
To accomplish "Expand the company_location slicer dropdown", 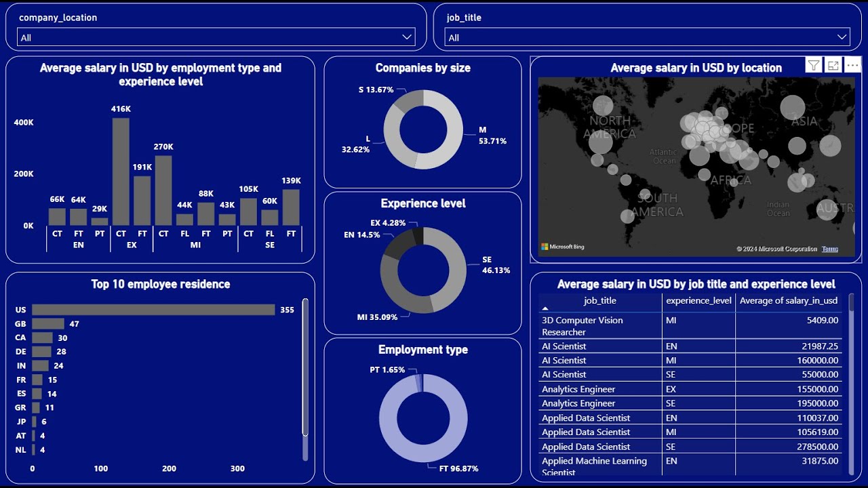I will tap(407, 37).
